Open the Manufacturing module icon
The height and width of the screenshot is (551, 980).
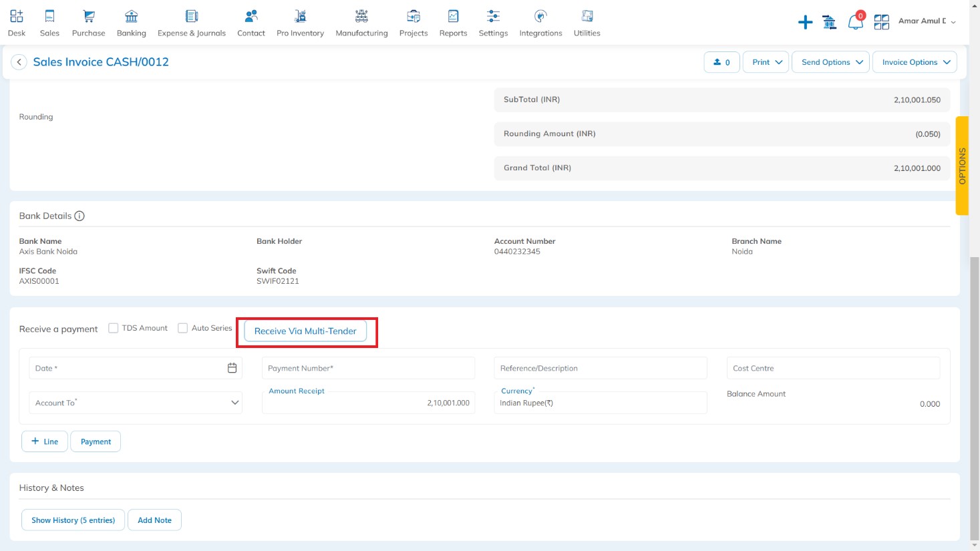click(x=361, y=16)
